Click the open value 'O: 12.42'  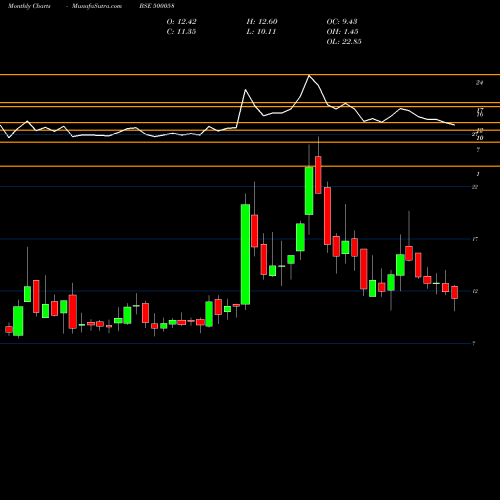(181, 22)
